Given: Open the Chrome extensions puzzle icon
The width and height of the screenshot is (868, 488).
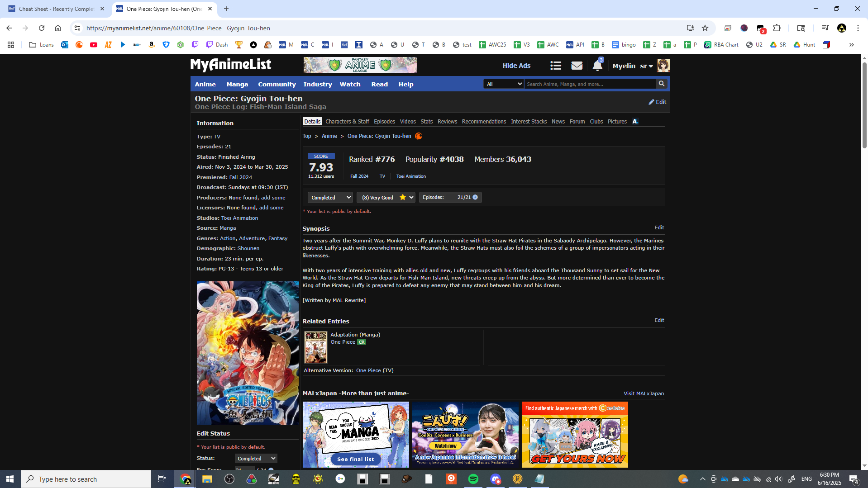Looking at the screenshot, I should pyautogui.click(x=777, y=28).
